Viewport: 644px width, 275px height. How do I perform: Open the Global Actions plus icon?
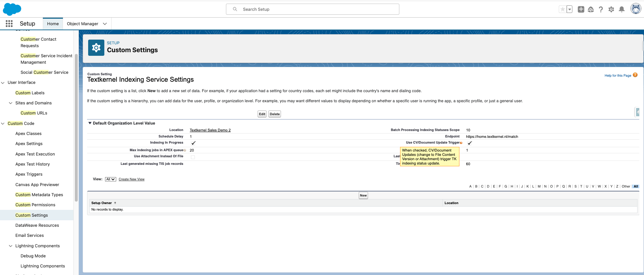pyautogui.click(x=581, y=9)
